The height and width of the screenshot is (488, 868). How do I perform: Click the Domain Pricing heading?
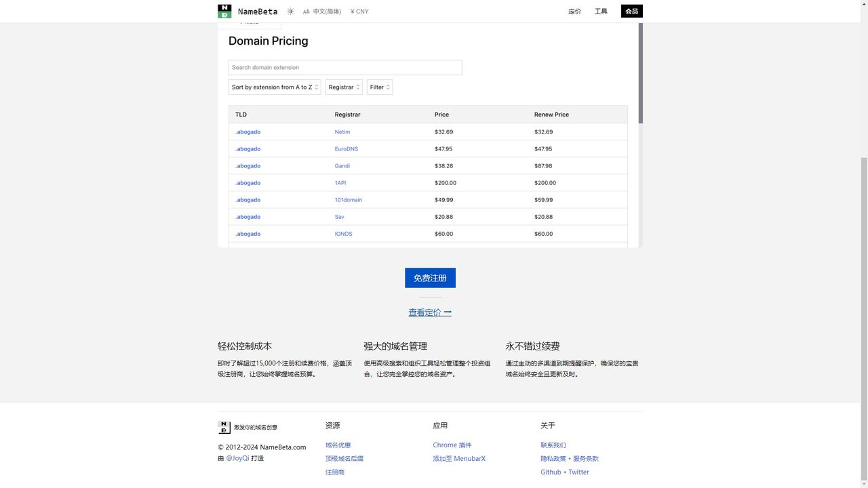coord(269,41)
